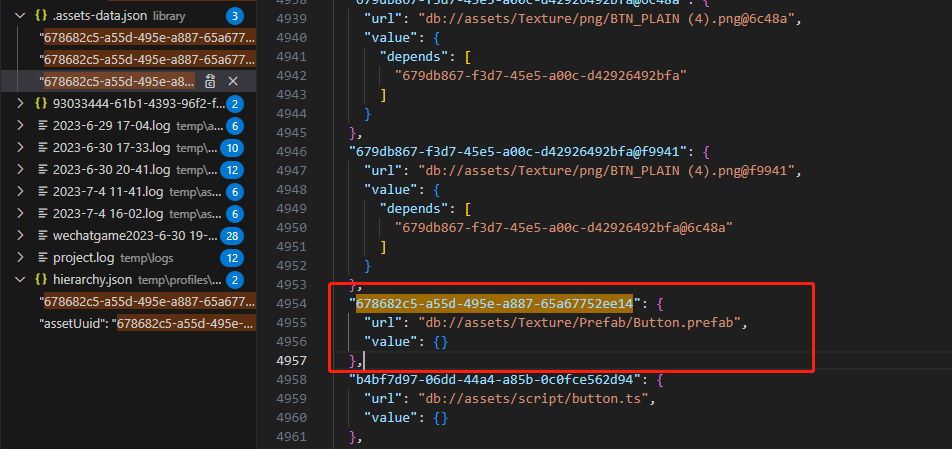Click the highlighted 678682c5 key on line 4954

click(494, 302)
